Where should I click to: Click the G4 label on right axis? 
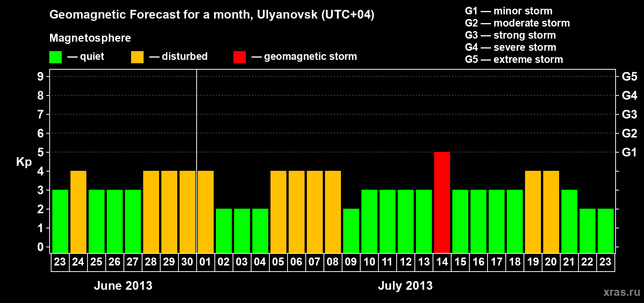tap(630, 95)
